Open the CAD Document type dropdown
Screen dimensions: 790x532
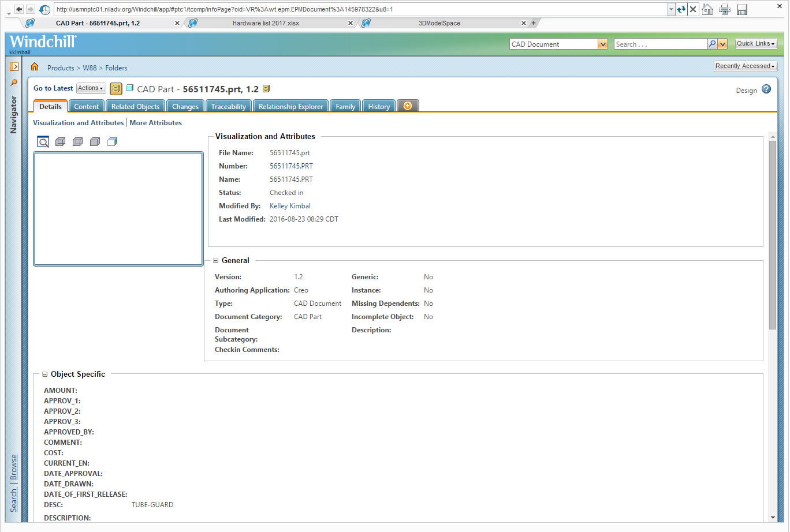point(603,44)
